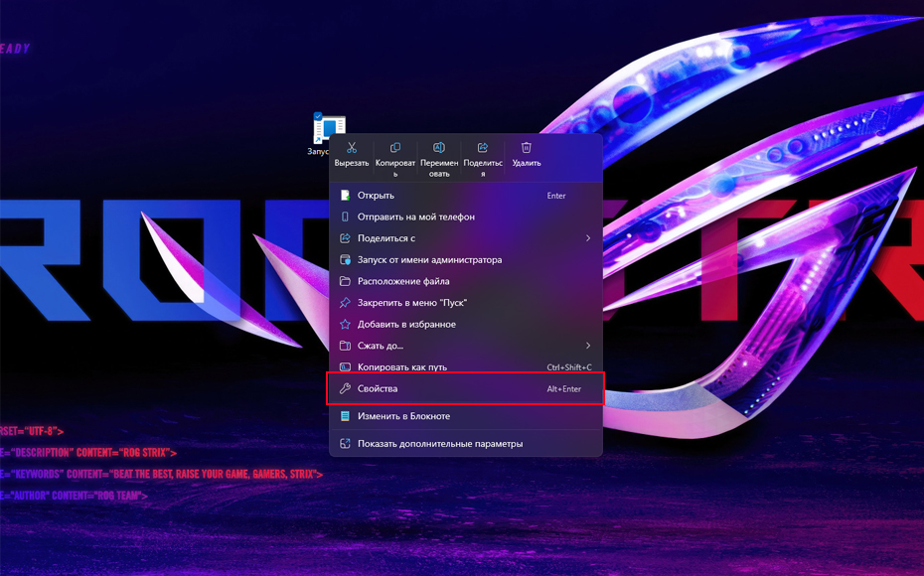Click the icon beside Показать дополнительные параметры

(x=346, y=444)
